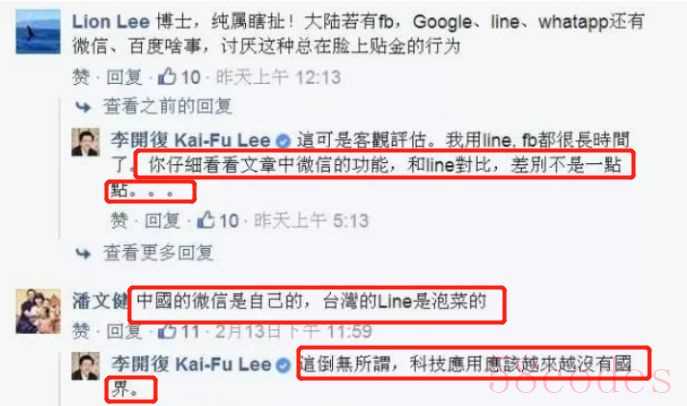Expand 查看更多回复 more replies
Image resolution: width=687 pixels, height=406 pixels.
click(x=158, y=253)
